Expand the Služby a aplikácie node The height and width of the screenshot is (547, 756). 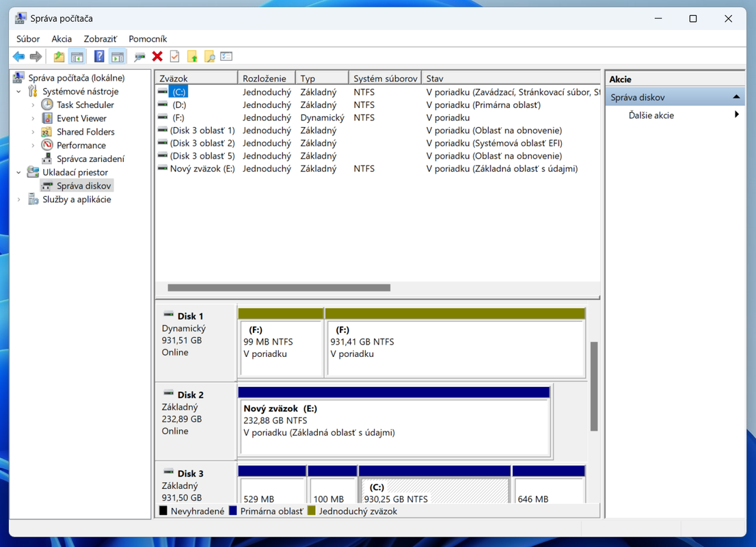click(x=19, y=199)
